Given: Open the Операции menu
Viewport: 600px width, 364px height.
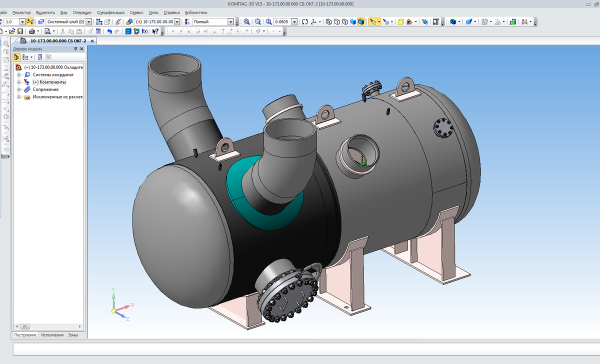Looking at the screenshot, I should click(82, 12).
